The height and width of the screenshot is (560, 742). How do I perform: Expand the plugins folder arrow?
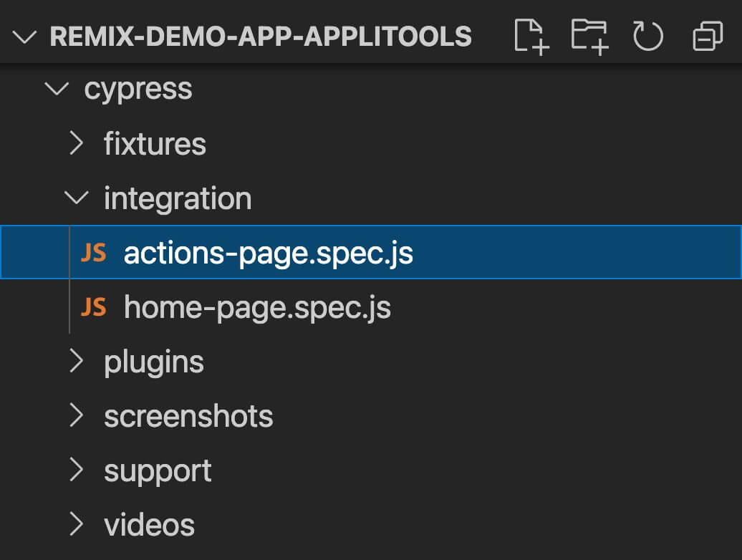[x=76, y=362]
